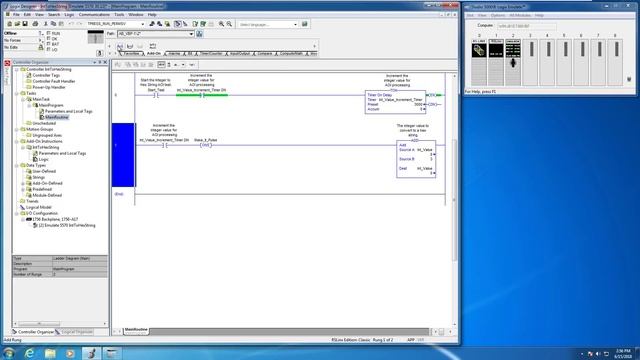The height and width of the screenshot is (360, 640).
Task: Open Internet Explorer from the taskbar
Action: point(29,353)
